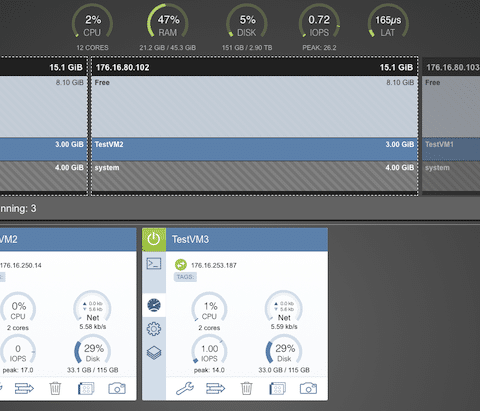Click TestVM3 card title
The height and width of the screenshot is (411, 480).
pos(190,239)
